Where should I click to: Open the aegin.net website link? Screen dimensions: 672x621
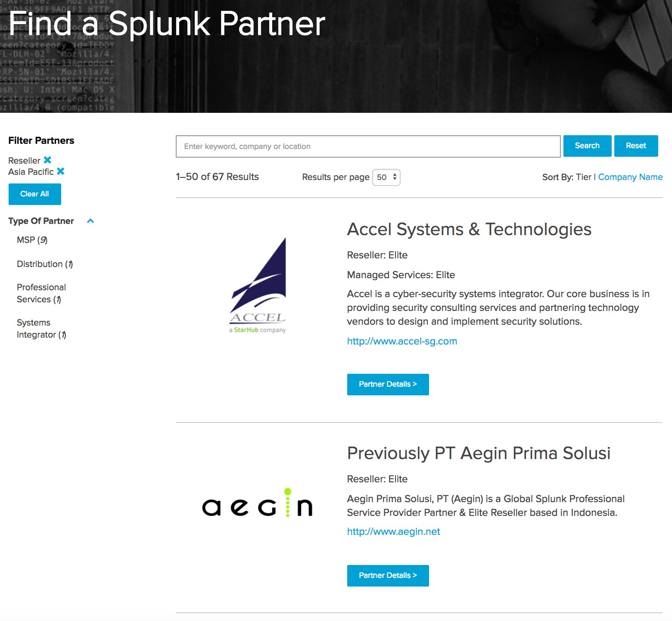coord(393,531)
